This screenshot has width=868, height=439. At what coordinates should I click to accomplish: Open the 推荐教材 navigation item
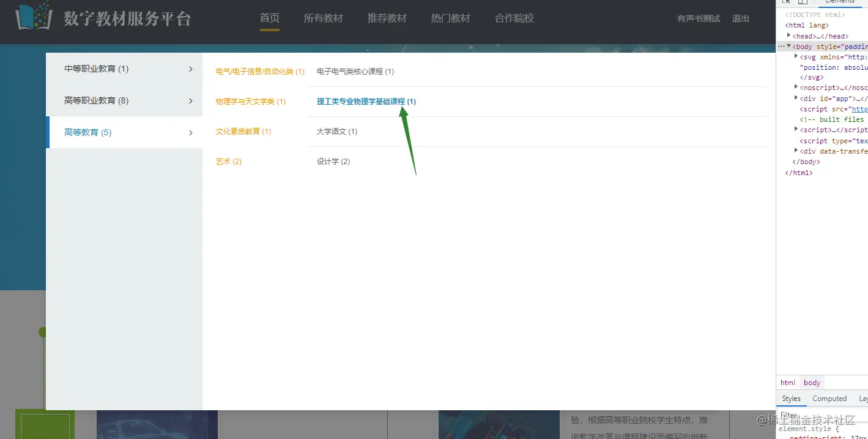387,18
